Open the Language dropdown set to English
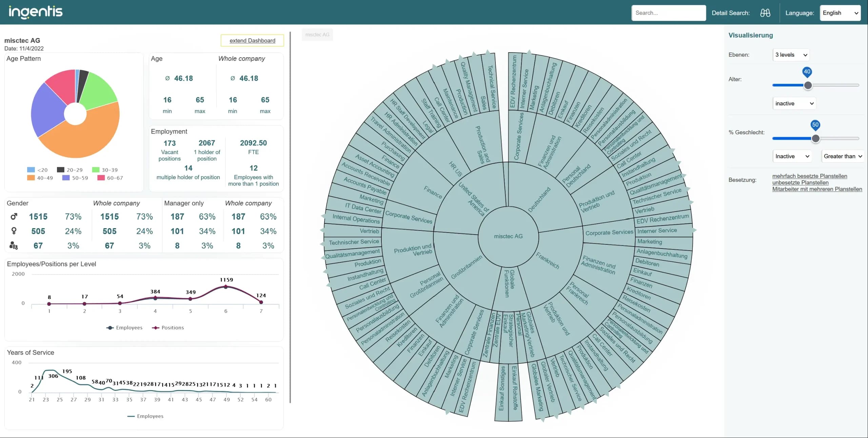Viewport: 868px width, 438px height. pyautogui.click(x=840, y=13)
